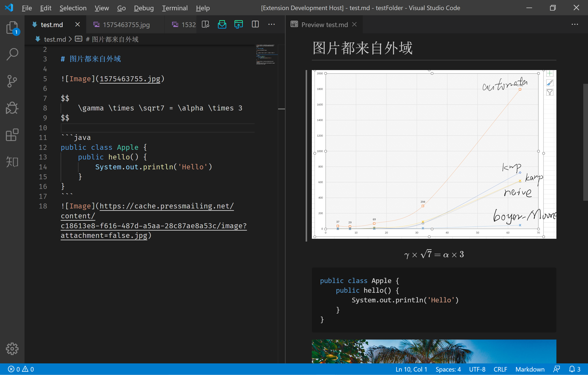Open the Debug view icon
The width and height of the screenshot is (588, 375).
tap(12, 108)
